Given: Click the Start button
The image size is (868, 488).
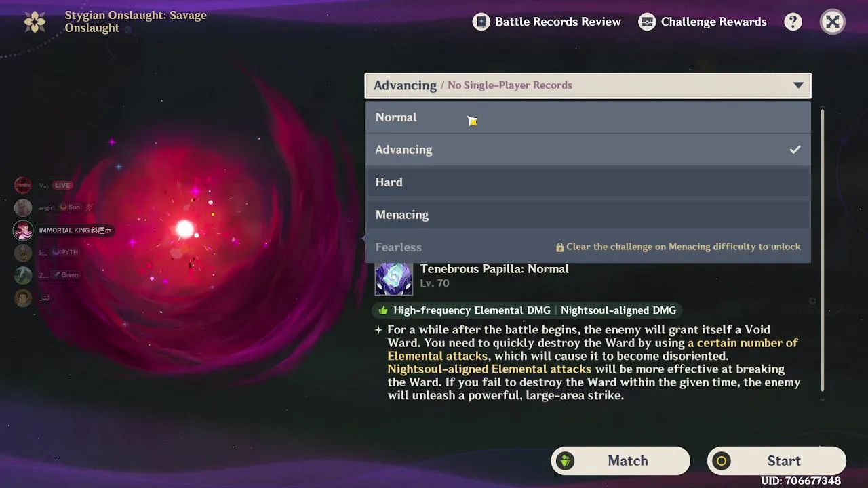Looking at the screenshot, I should point(776,461).
